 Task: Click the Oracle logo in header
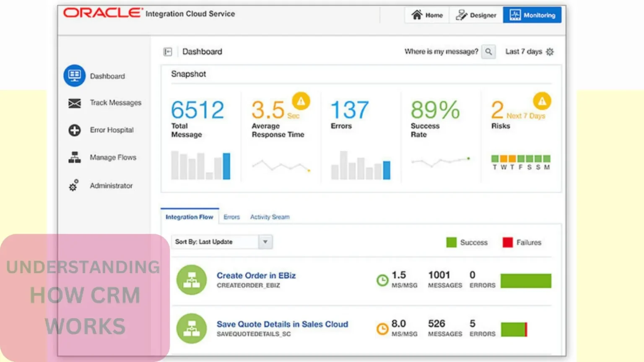point(103,13)
